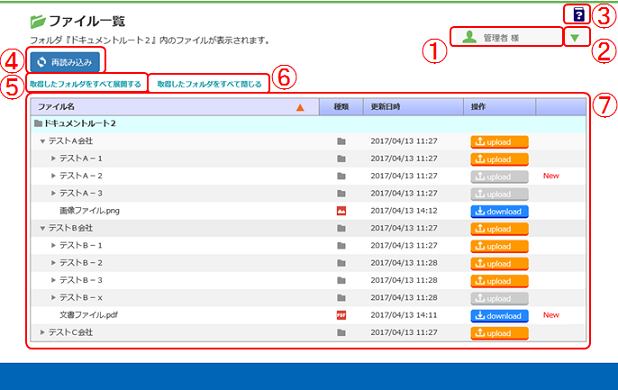The width and height of the screenshot is (618, 390).
Task: Click upload button for テストB－2
Action: click(499, 264)
